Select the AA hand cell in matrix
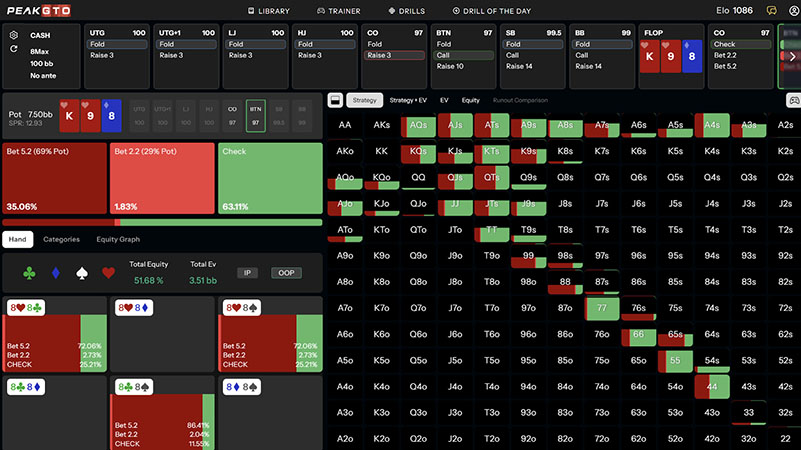 [x=345, y=125]
